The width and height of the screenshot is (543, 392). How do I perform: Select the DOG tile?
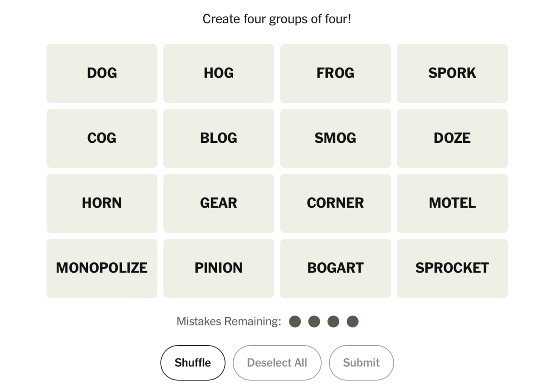(x=102, y=73)
